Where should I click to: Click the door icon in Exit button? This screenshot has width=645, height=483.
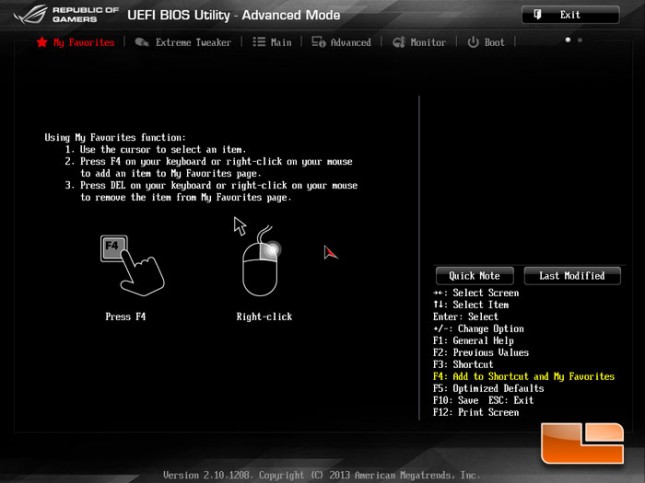coord(537,15)
